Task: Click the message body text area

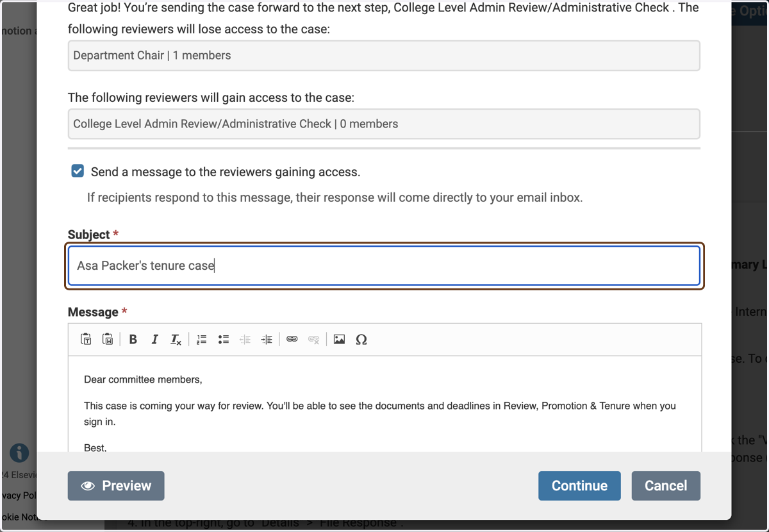Action: pyautogui.click(x=384, y=404)
